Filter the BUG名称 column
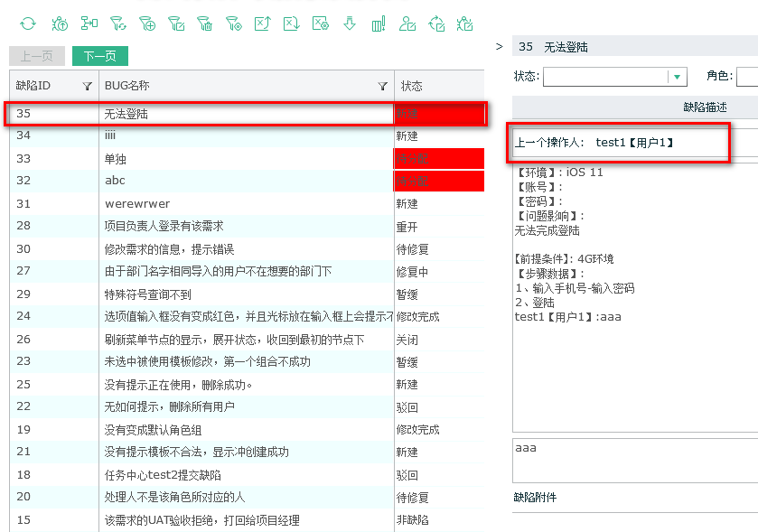This screenshot has width=758, height=532. coord(382,86)
